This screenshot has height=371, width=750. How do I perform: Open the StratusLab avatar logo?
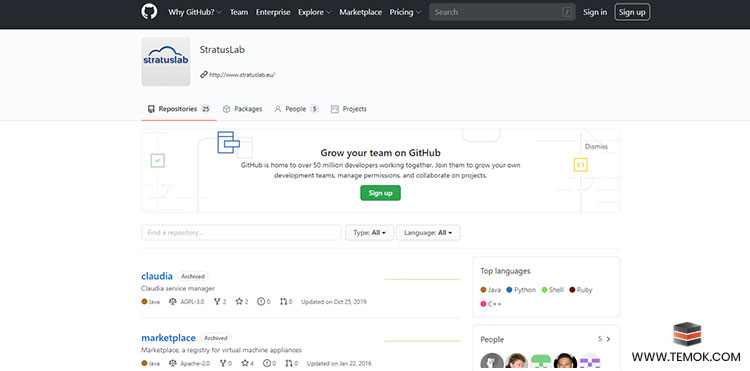pyautogui.click(x=165, y=62)
